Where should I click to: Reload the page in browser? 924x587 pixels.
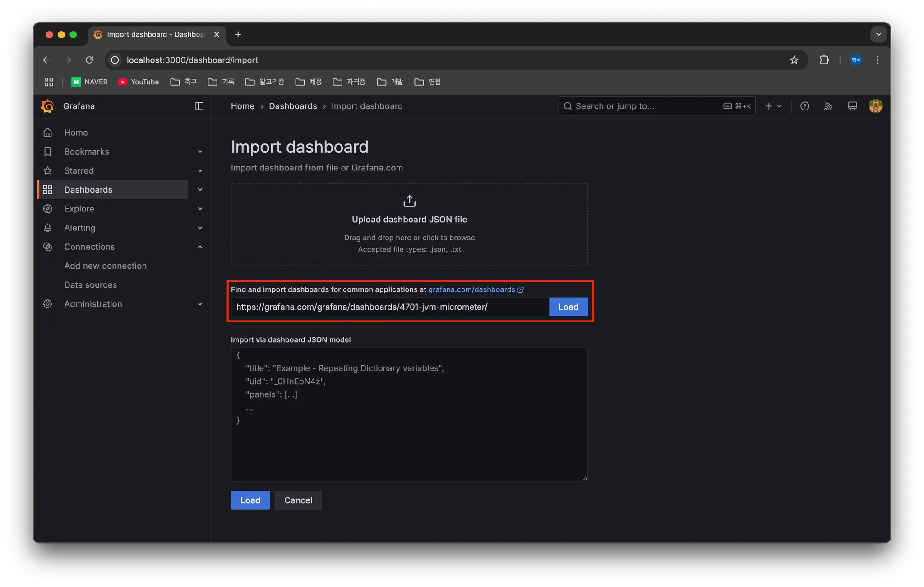click(89, 60)
